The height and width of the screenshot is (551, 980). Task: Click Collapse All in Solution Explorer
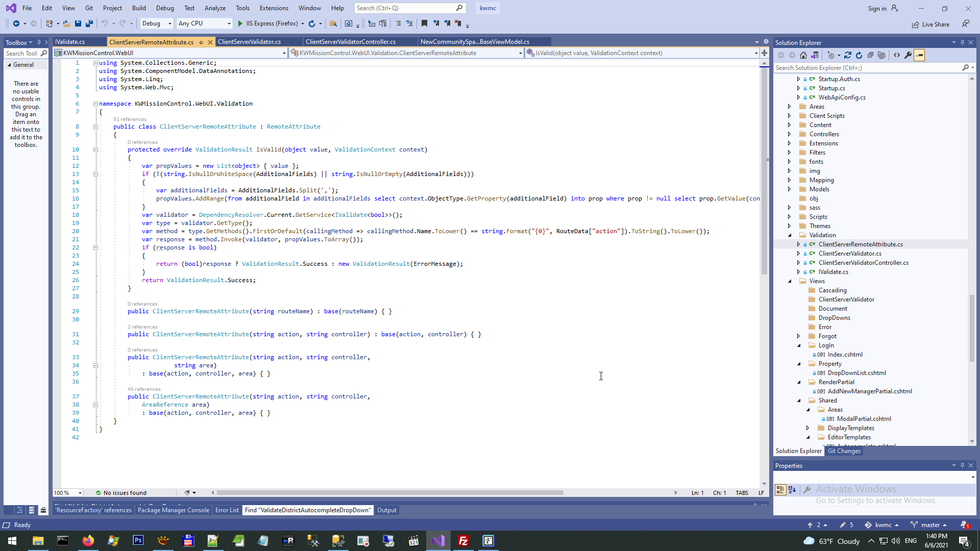[x=870, y=55]
